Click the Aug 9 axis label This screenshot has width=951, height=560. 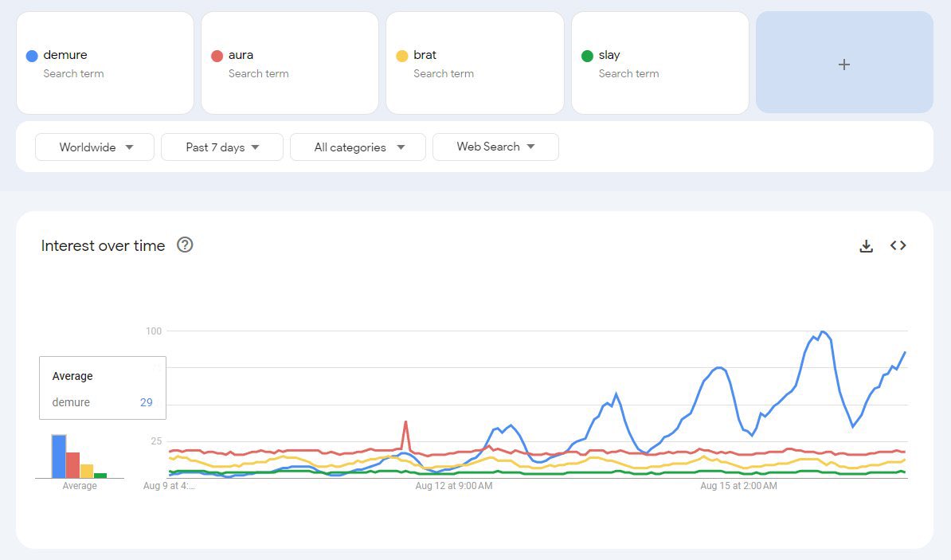click(x=169, y=486)
